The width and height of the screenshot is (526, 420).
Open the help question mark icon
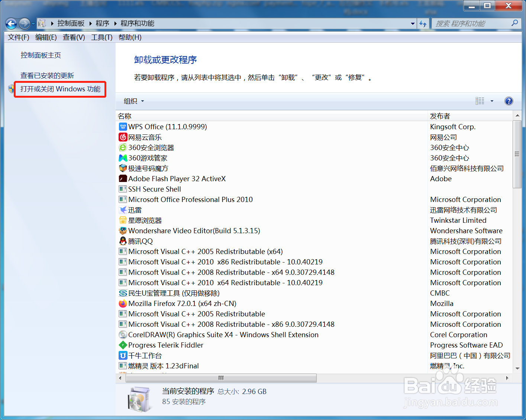[x=509, y=101]
